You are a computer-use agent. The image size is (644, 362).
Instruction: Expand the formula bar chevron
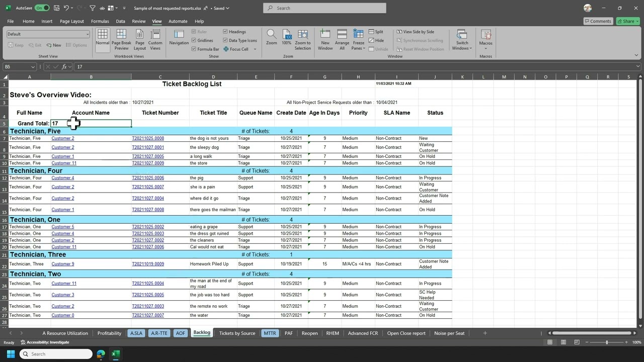[x=638, y=66]
